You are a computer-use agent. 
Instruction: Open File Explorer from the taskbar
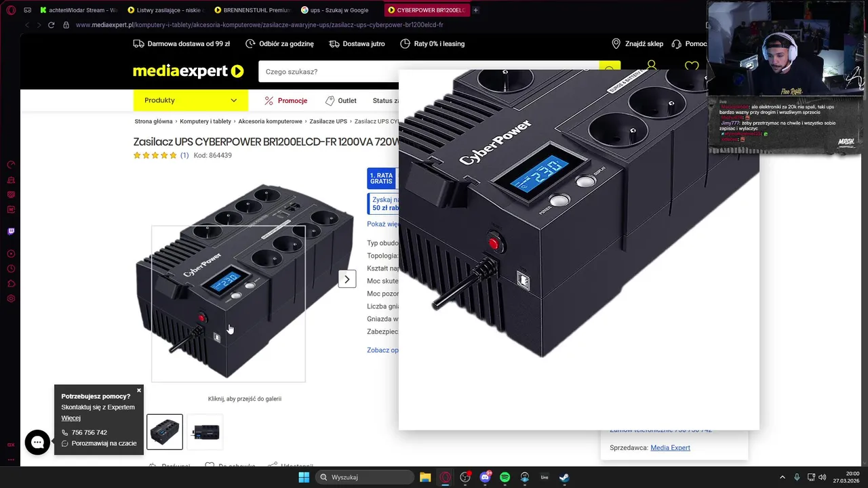425,477
